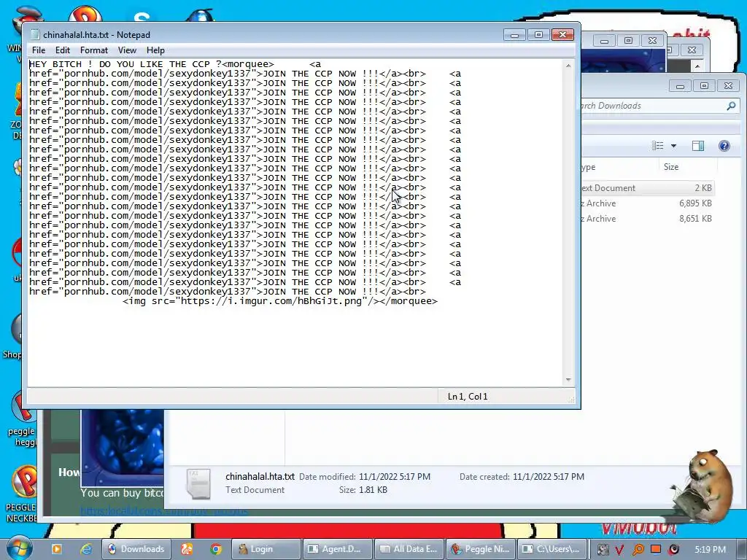The height and width of the screenshot is (560, 747).
Task: Click the magnifier search icon in Explorer
Action: coord(731,106)
